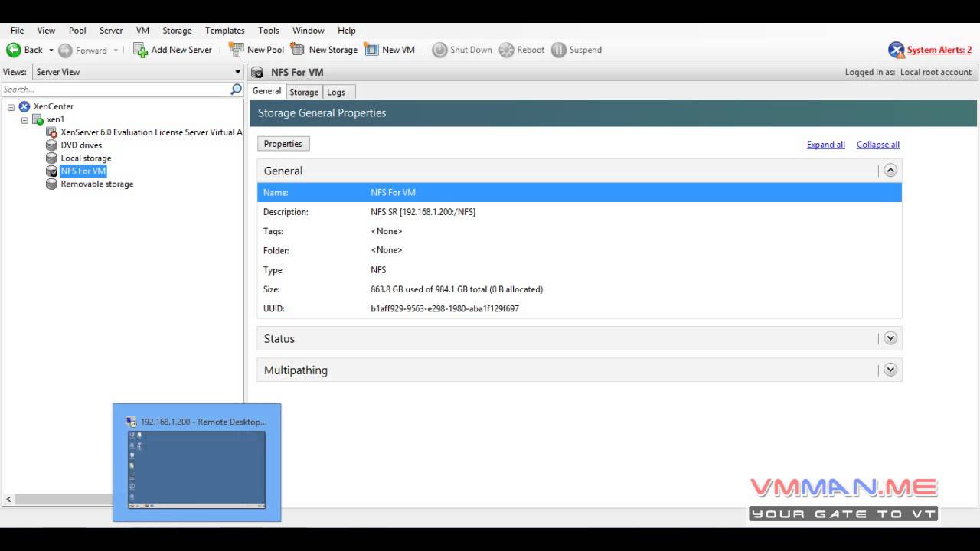Click the New Storage toolbar icon
Screen dimensions: 980x551
pyautogui.click(x=297, y=50)
